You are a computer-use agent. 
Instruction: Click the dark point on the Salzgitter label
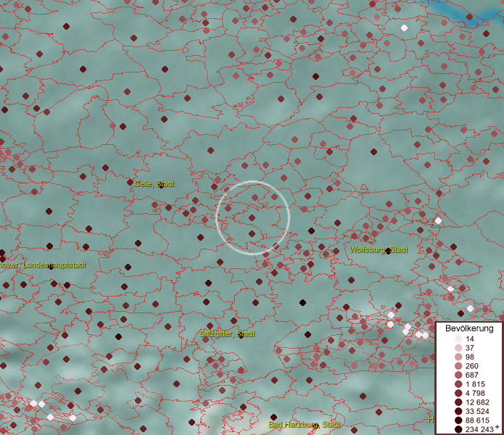coord(241,335)
